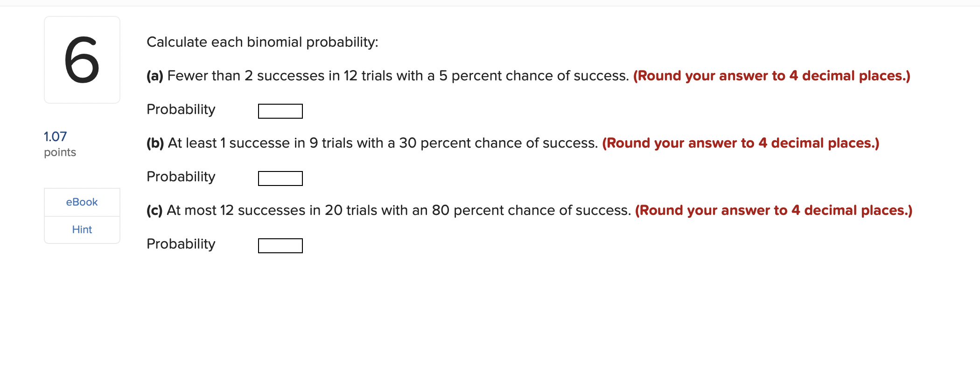Screen dimensions: 980x371
Task: Click the Probability label under part (b)
Action: click(x=181, y=176)
